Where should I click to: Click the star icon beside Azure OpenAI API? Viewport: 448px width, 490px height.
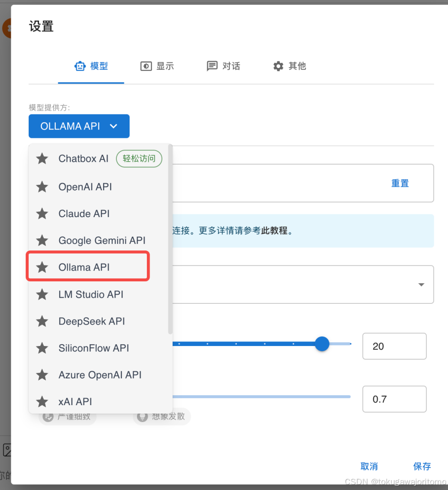[42, 375]
